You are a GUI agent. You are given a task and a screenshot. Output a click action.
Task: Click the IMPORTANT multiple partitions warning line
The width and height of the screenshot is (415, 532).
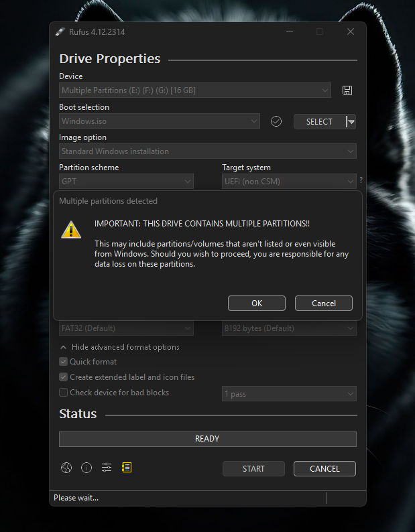[x=202, y=224]
